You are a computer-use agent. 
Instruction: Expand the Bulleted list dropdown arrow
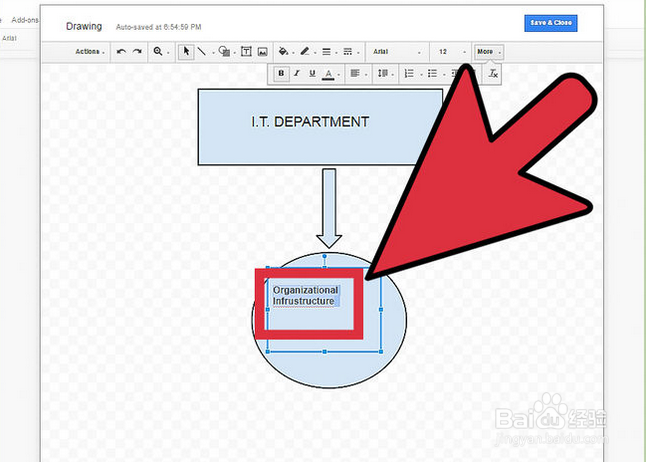tap(444, 75)
